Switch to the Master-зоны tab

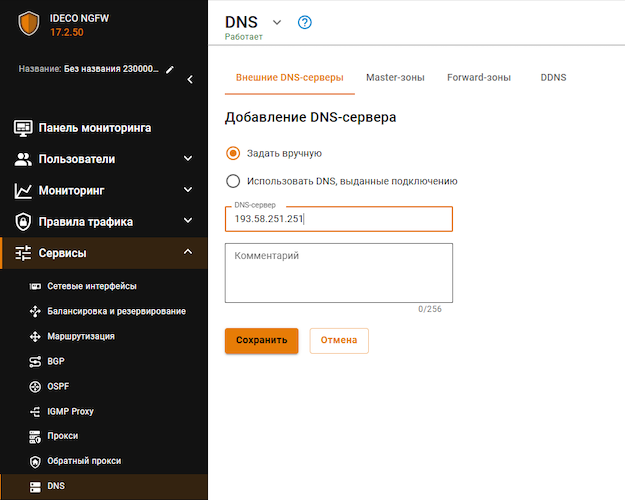(x=395, y=77)
